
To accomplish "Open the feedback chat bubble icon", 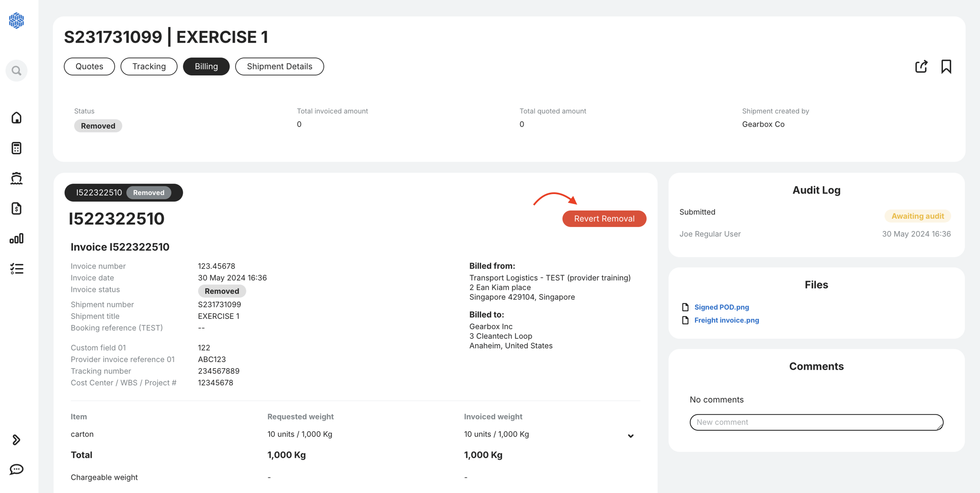I will pyautogui.click(x=17, y=469).
